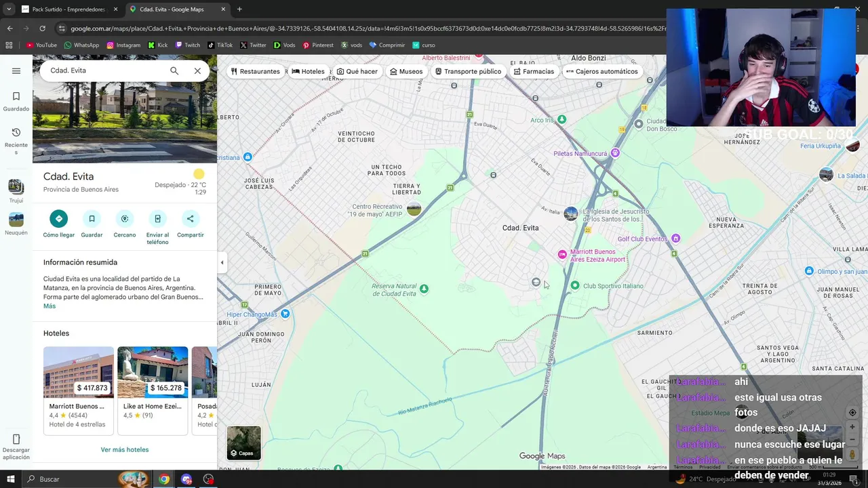Show your location on the map
Screen dimensions: 868x488
852,412
